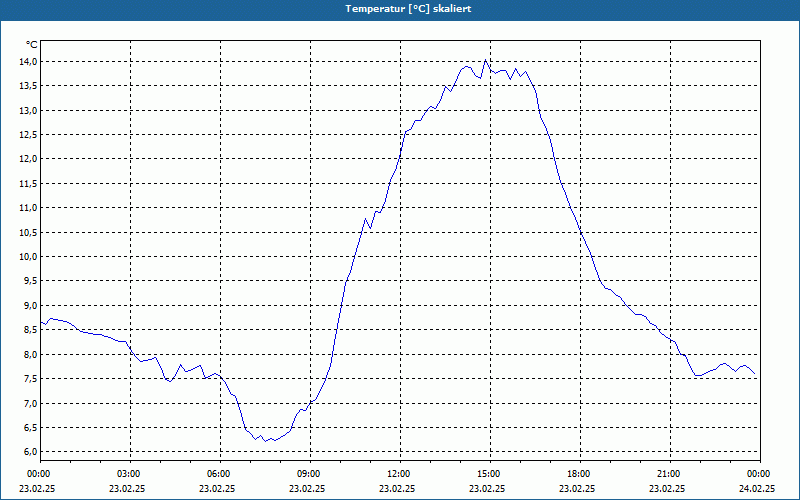The width and height of the screenshot is (800, 500).
Task: Click the 23.02.25 date under 09:00
Action: [x=307, y=488]
